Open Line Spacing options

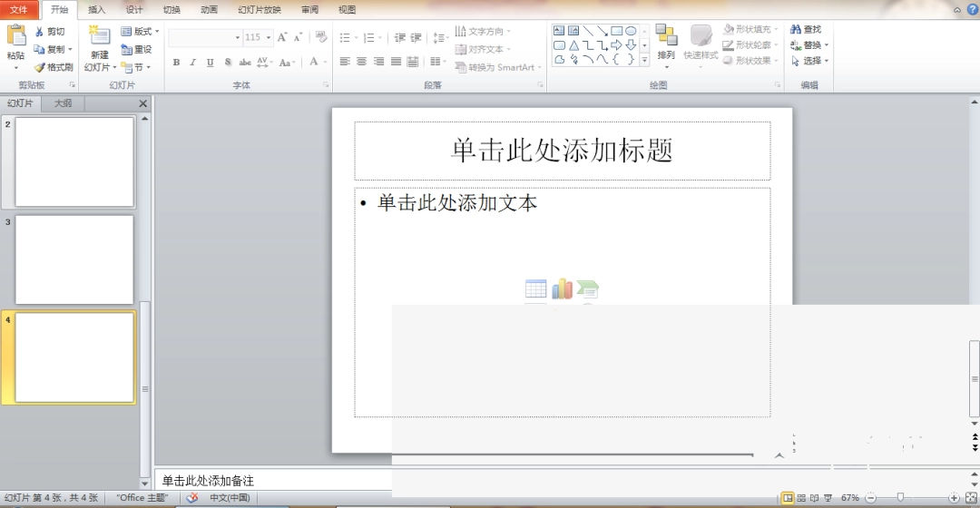[x=441, y=37]
